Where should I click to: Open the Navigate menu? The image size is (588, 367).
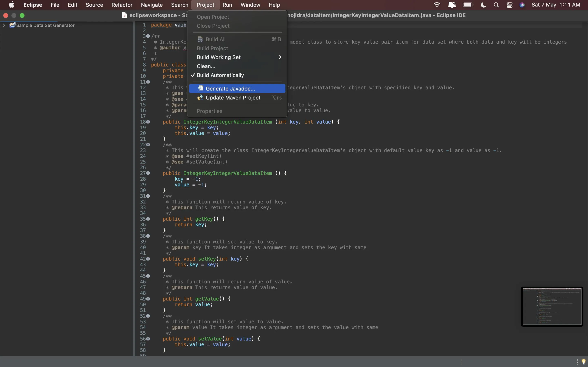point(152,5)
